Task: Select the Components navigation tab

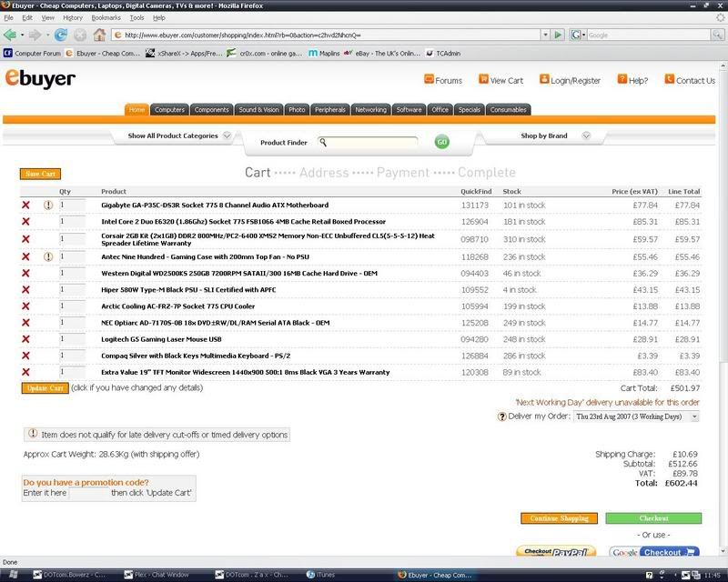Action: [x=212, y=109]
